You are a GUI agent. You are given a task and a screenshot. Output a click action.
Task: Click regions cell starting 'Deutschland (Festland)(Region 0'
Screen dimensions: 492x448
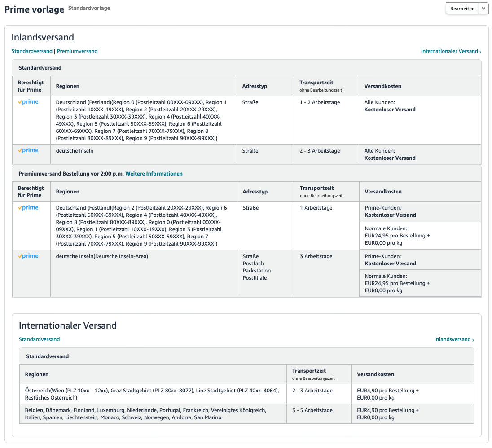[x=144, y=120]
